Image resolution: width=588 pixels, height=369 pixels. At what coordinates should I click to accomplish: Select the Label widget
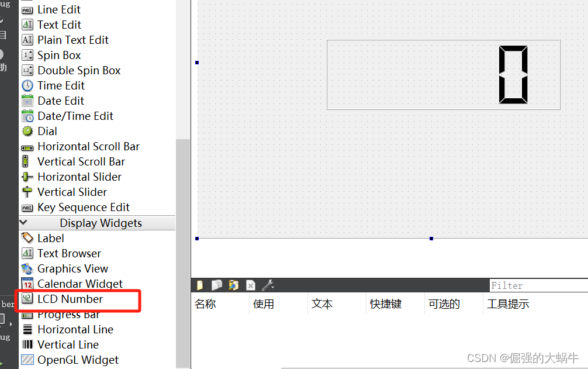coord(50,238)
